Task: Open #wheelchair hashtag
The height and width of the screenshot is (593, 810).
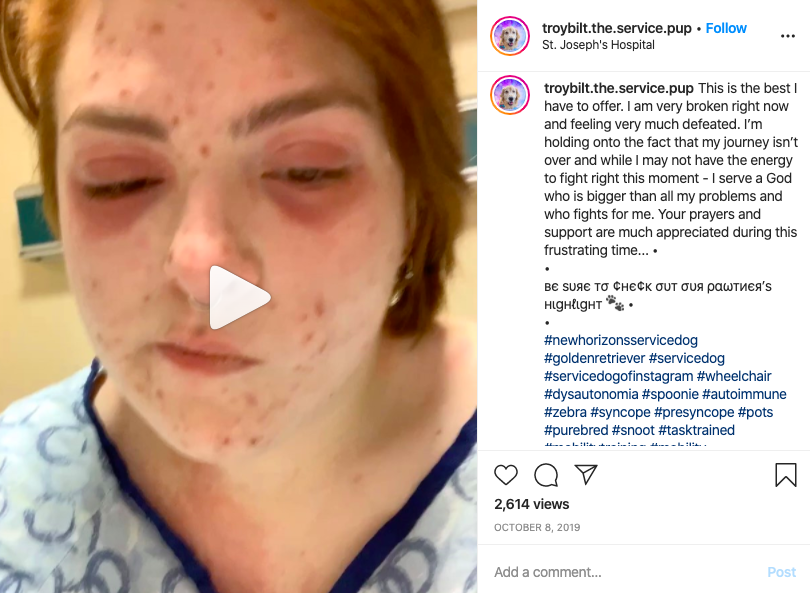Action: [734, 376]
